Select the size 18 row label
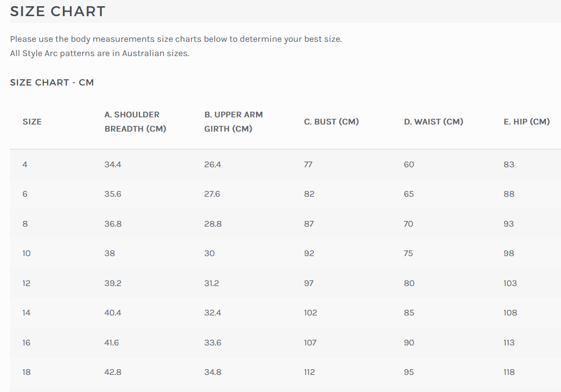The image size is (561, 392). (26, 372)
